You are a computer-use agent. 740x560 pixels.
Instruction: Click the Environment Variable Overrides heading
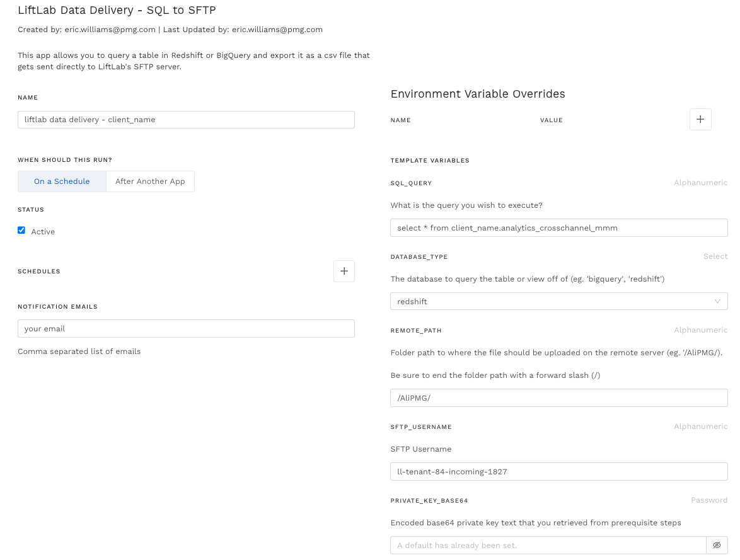point(478,94)
